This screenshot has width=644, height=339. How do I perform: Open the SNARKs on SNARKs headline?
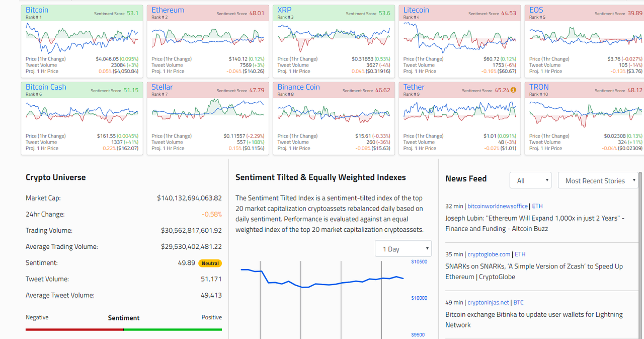534,272
